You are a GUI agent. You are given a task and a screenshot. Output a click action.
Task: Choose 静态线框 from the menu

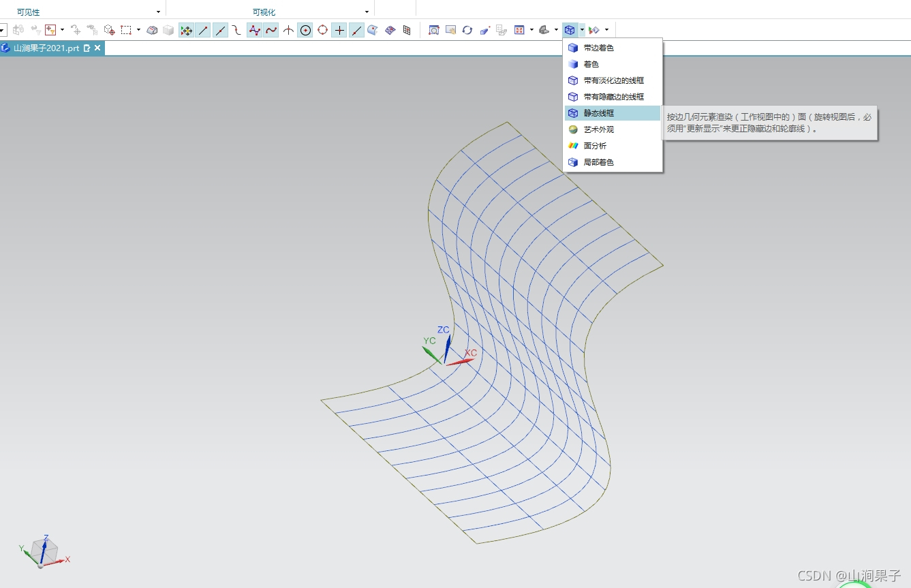pyautogui.click(x=613, y=113)
